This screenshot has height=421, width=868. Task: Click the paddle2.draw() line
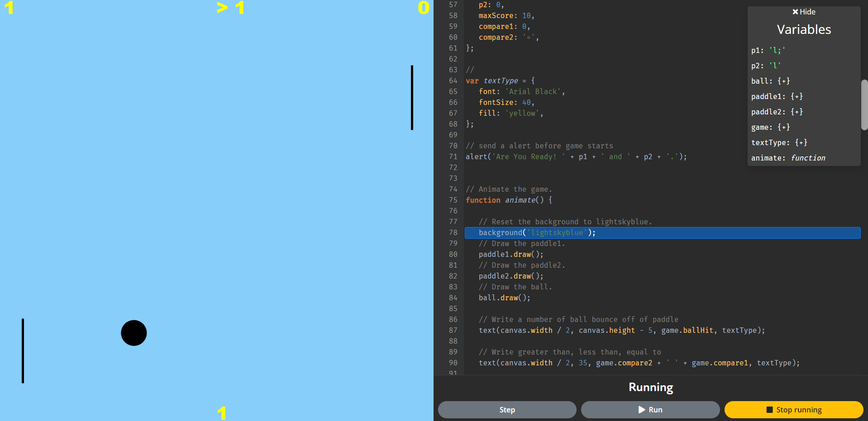coord(511,276)
